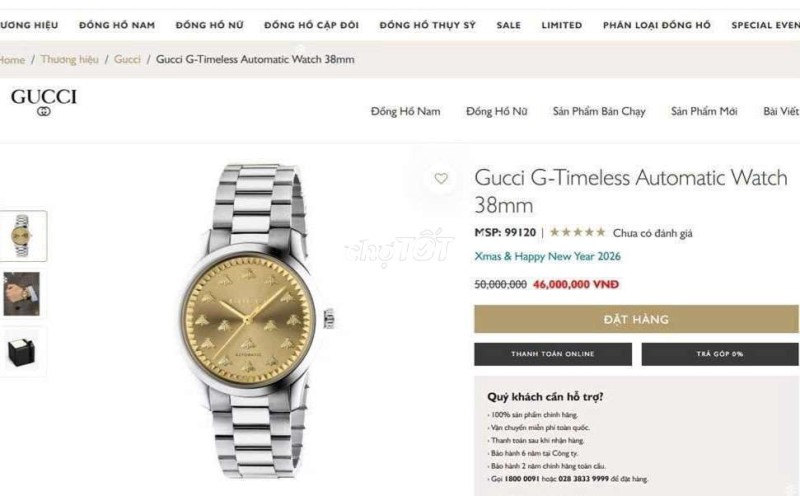Click the Gucci logo
The image size is (800, 496).
(44, 102)
